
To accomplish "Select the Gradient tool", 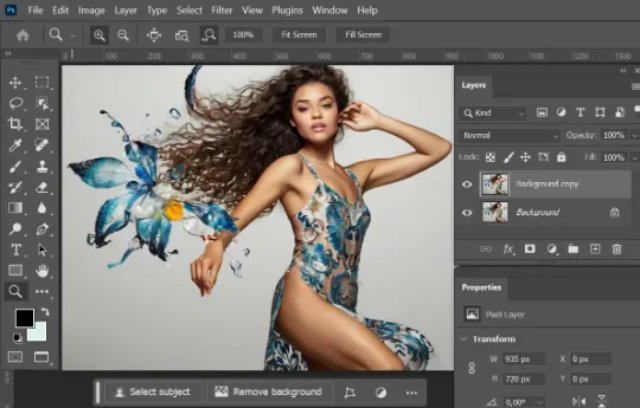I will [16, 208].
